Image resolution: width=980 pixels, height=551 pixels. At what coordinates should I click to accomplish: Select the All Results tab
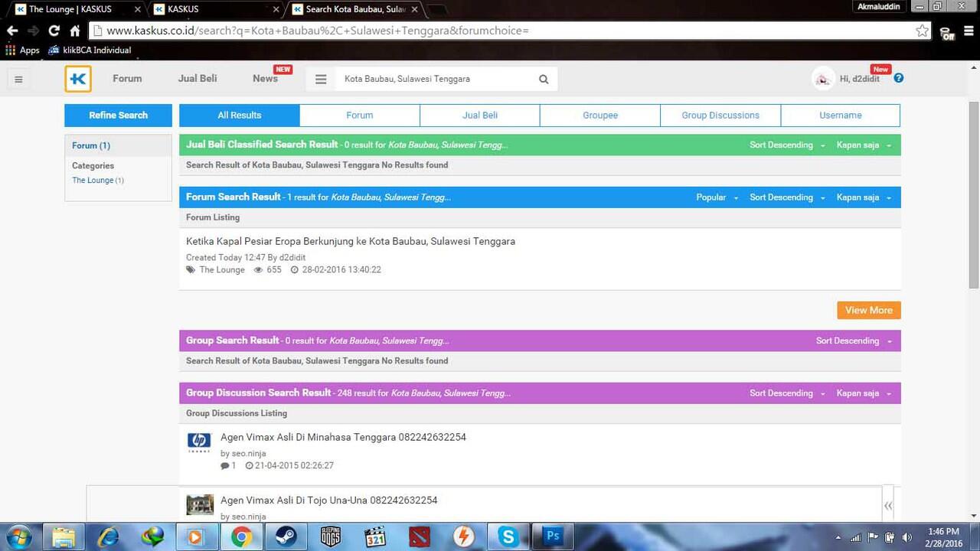click(240, 116)
